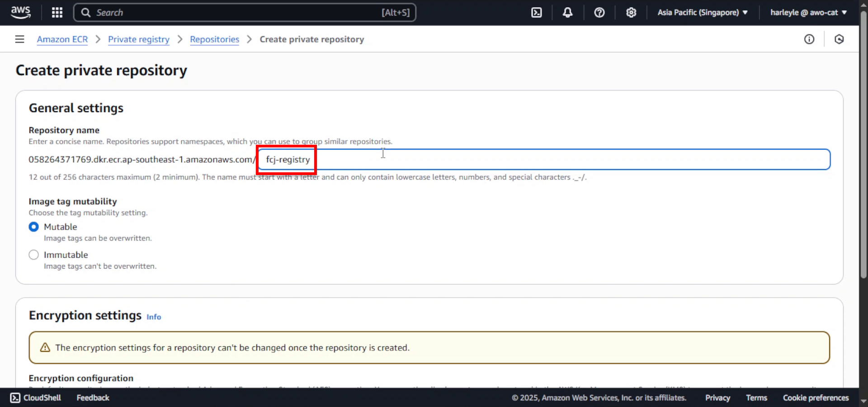Open the harleyle @ awo-cat account menu
Viewport: 868px width, 407px height.
click(x=808, y=13)
